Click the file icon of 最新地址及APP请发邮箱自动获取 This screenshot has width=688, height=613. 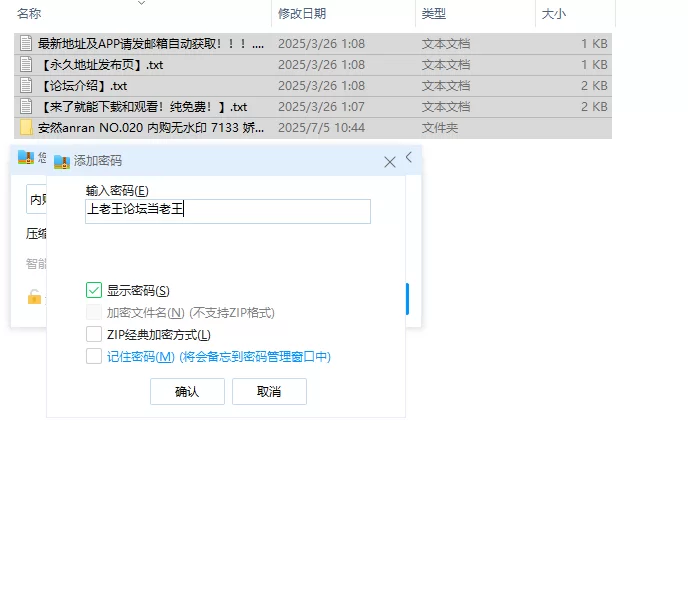tap(26, 43)
